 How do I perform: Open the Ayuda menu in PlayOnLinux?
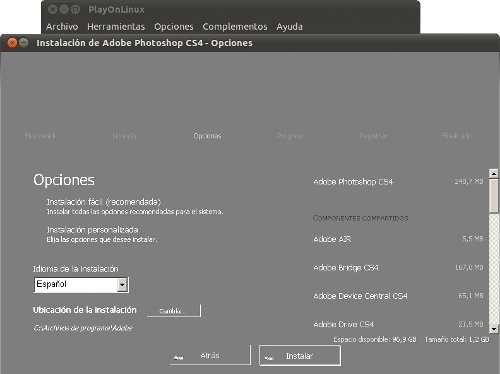coord(289,27)
